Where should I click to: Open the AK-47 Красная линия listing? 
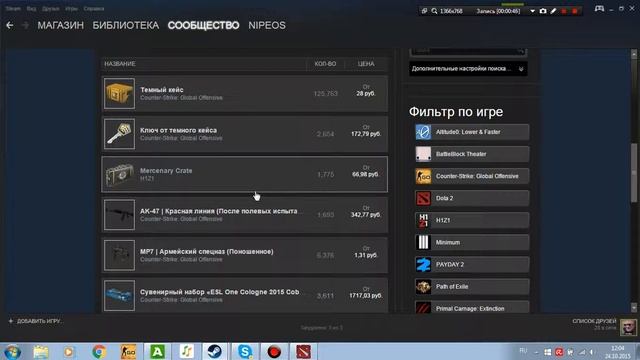coord(244,215)
